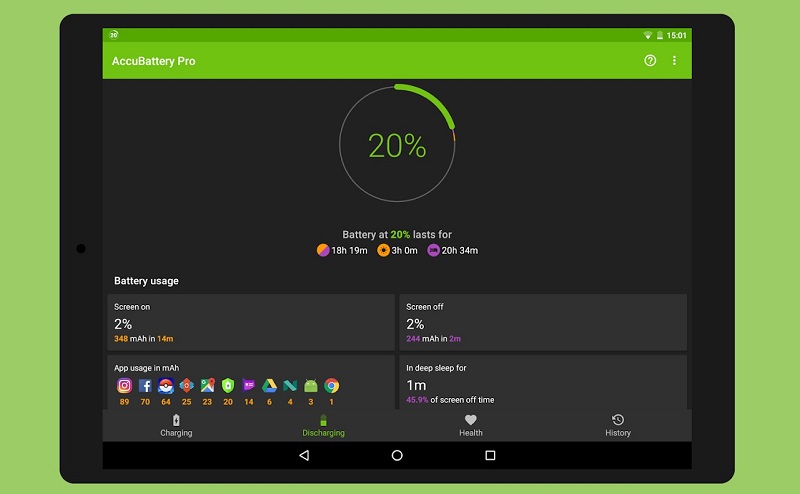Open the Screen off usage card
The height and width of the screenshot is (494, 800).
coord(543,321)
